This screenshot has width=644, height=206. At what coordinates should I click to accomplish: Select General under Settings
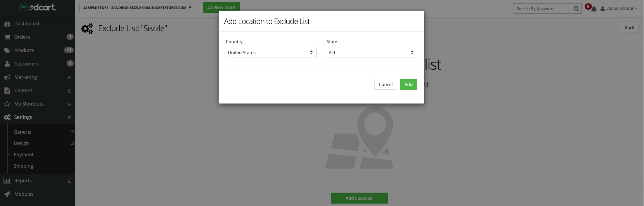pyautogui.click(x=23, y=132)
